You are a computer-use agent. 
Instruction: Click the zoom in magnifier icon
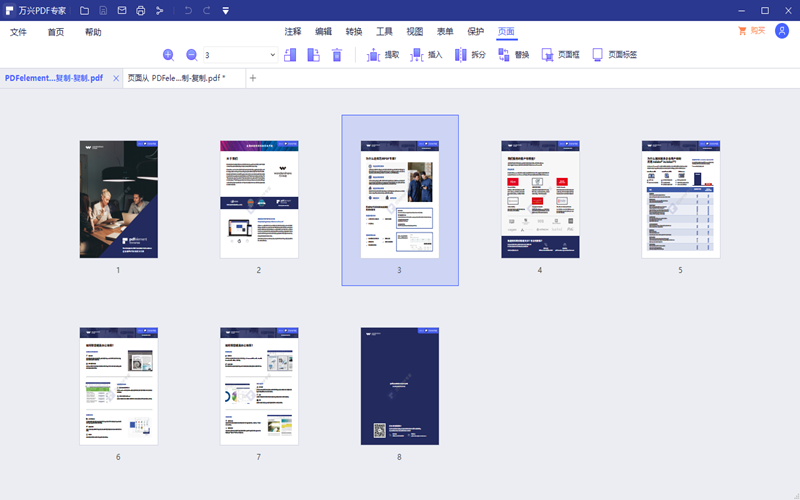coord(168,55)
